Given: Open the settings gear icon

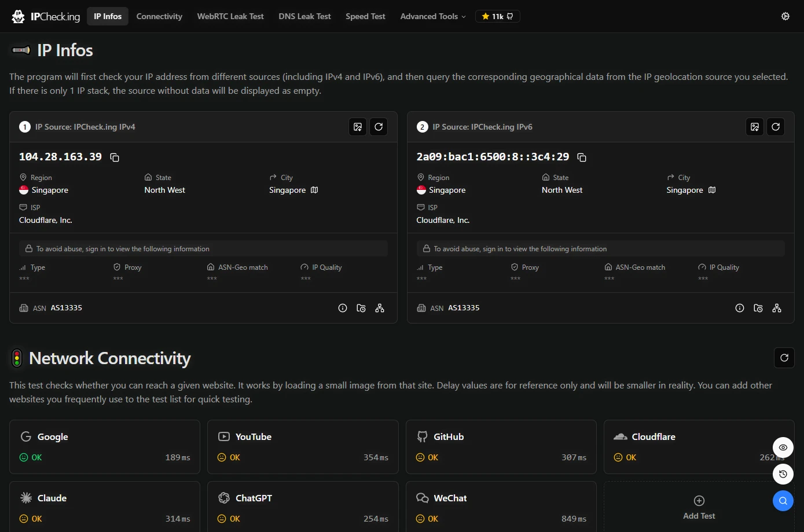Looking at the screenshot, I should (x=785, y=16).
